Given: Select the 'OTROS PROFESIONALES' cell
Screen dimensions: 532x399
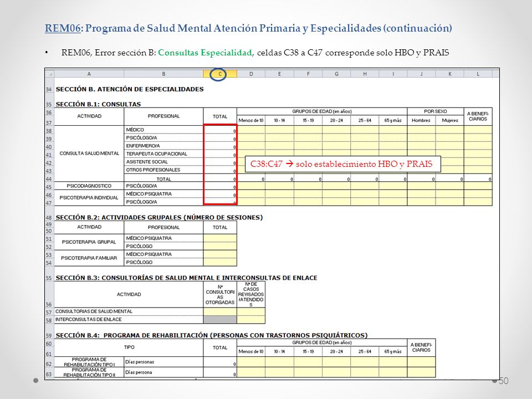Looking at the screenshot, I should click(x=163, y=170).
